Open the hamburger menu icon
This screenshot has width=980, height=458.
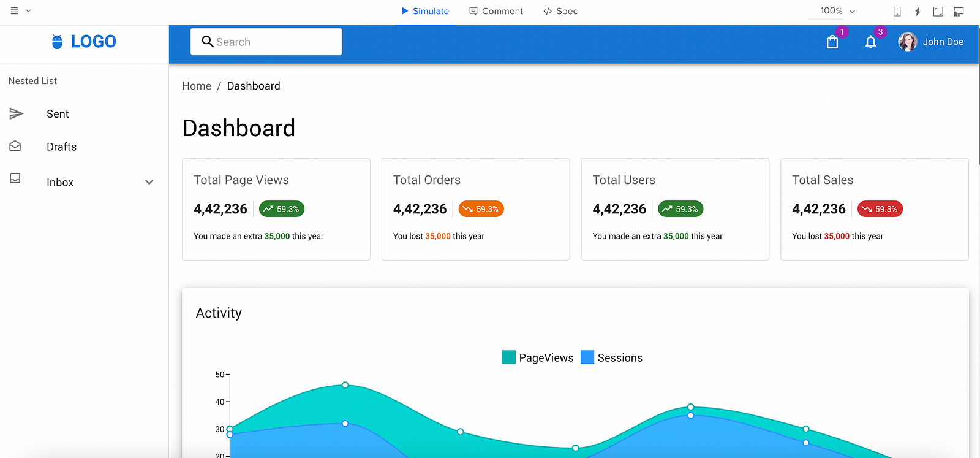[14, 11]
